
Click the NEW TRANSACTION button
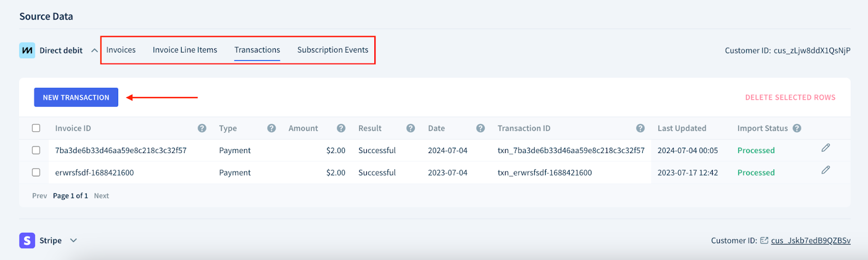pos(76,98)
